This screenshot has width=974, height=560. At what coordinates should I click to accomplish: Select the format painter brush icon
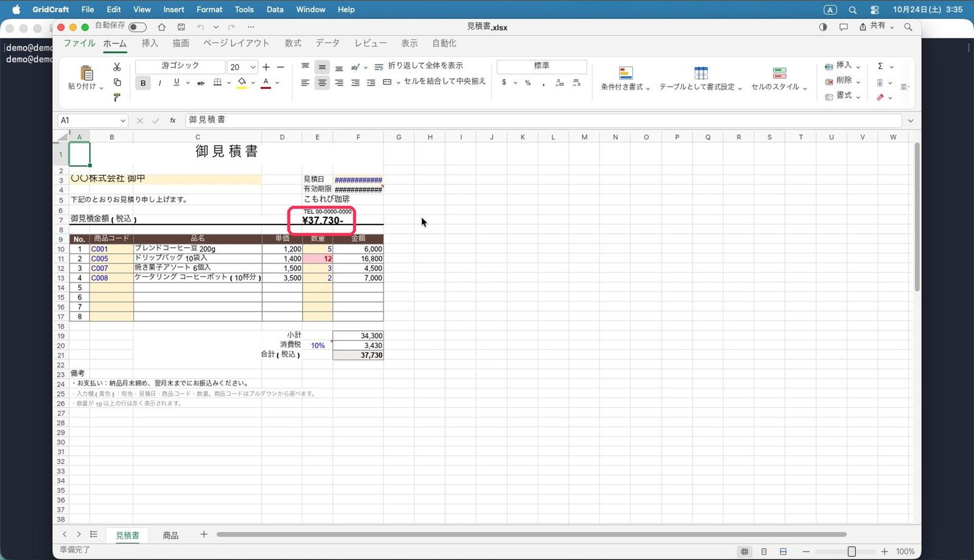click(x=117, y=97)
